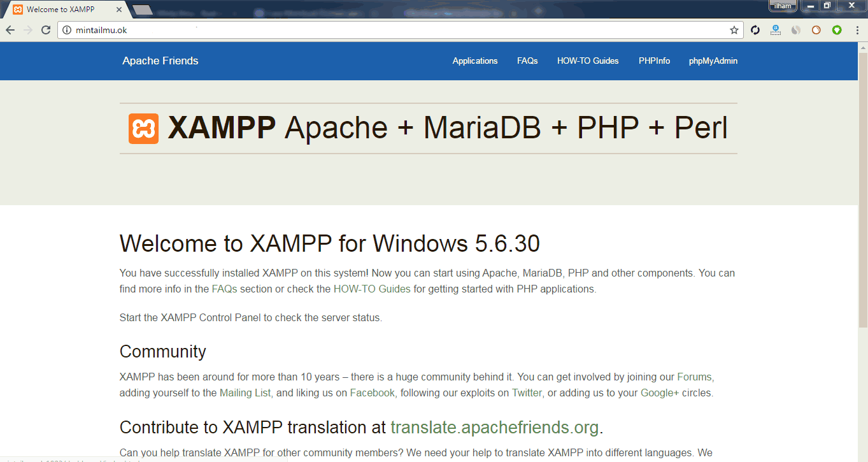The image size is (868, 462).
Task: Click the Community heading
Action: (x=163, y=352)
